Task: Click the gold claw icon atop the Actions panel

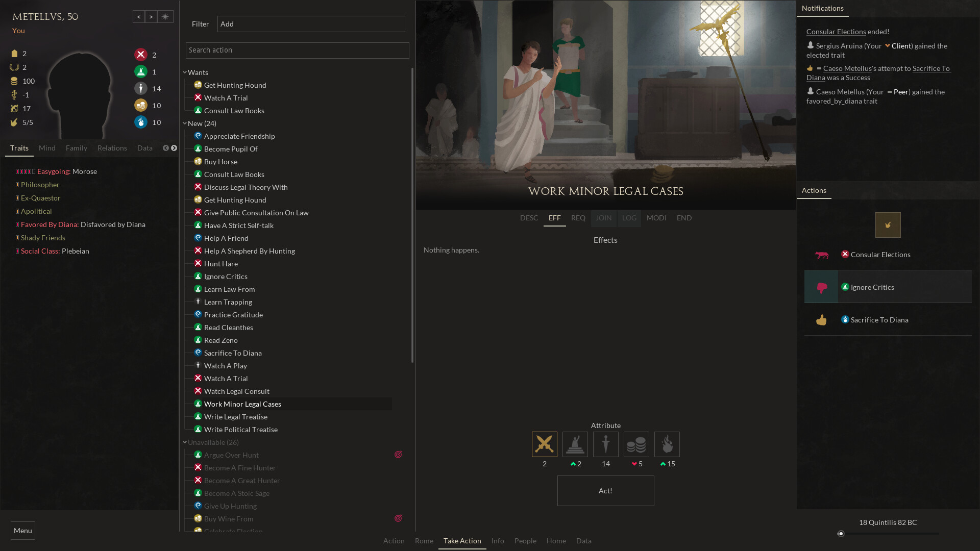Action: coord(888,224)
